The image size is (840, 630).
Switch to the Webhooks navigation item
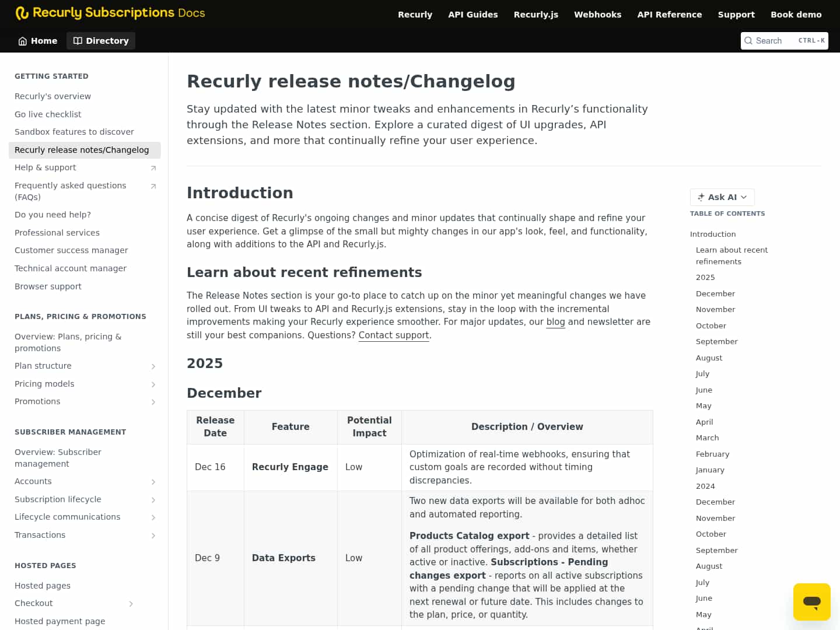[597, 14]
